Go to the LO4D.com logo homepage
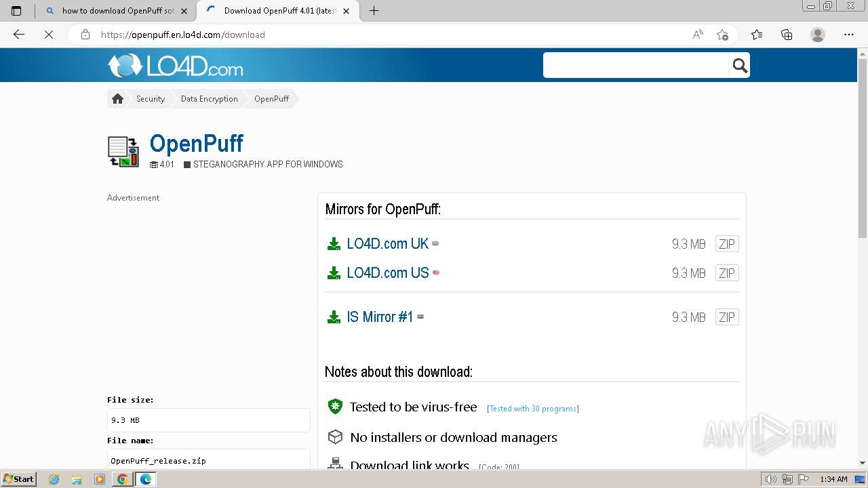The width and height of the screenshot is (868, 488). (x=175, y=66)
